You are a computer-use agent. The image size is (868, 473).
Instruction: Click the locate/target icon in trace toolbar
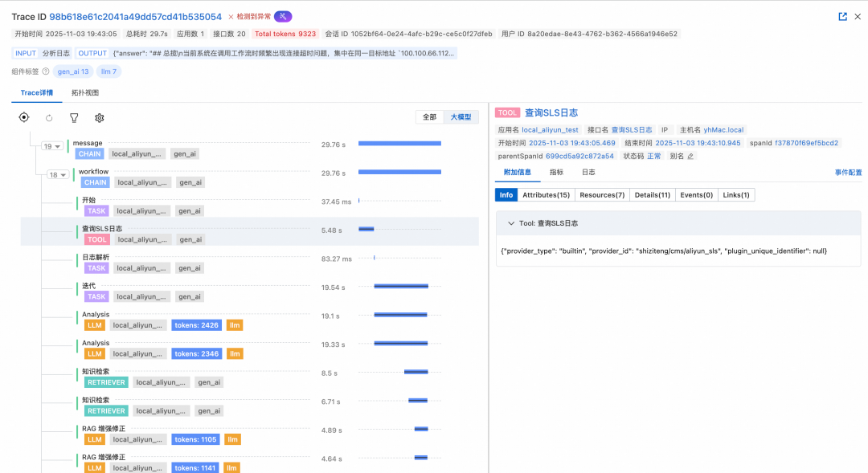(24, 118)
